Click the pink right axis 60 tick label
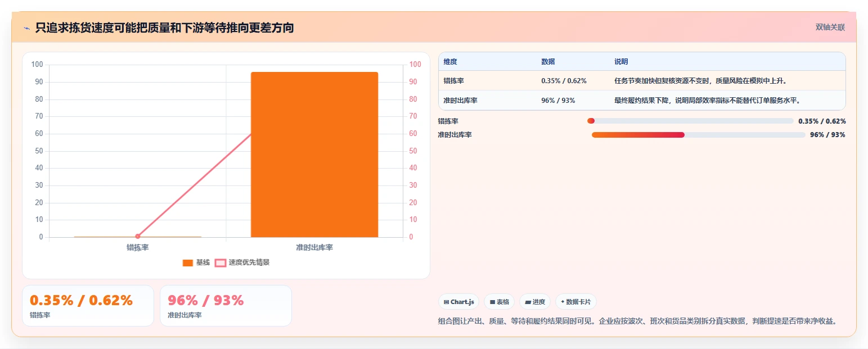Screen dimensions: 868x349 pyautogui.click(x=413, y=134)
